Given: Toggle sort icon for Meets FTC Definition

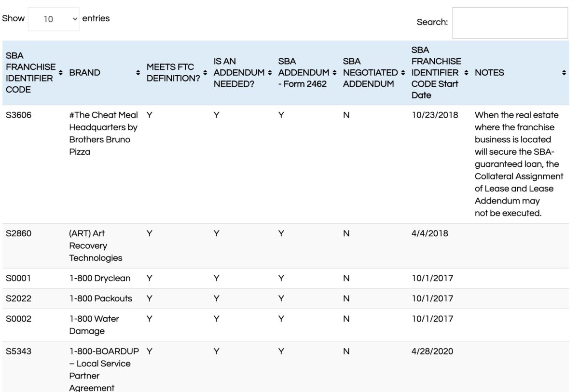Looking at the screenshot, I should tap(205, 73).
